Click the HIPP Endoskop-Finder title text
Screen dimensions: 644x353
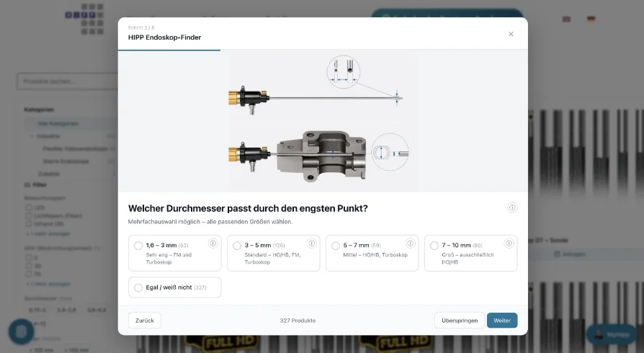(x=165, y=37)
